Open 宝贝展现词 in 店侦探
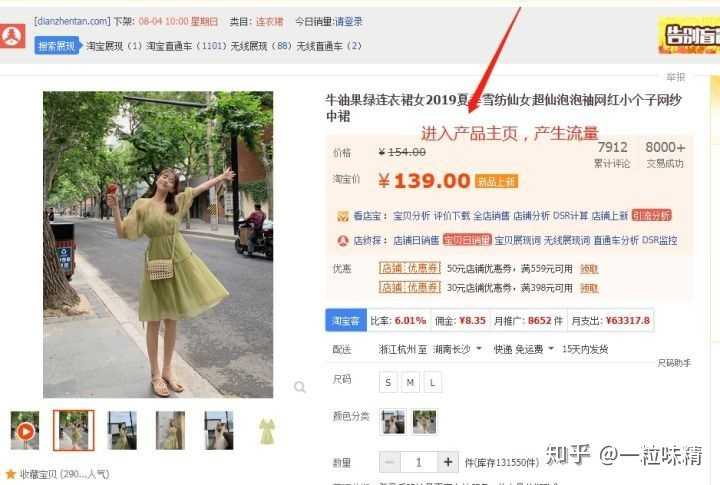 point(518,240)
